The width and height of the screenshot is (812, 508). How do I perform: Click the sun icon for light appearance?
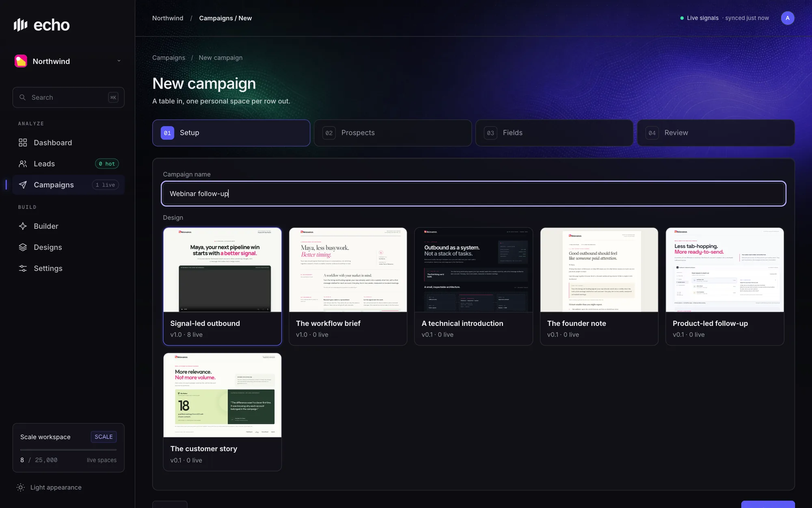pyautogui.click(x=21, y=487)
